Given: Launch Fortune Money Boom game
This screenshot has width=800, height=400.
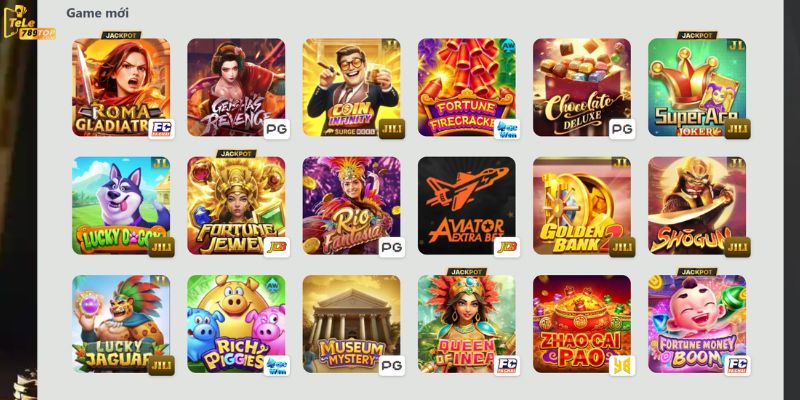Looking at the screenshot, I should pos(697,324).
